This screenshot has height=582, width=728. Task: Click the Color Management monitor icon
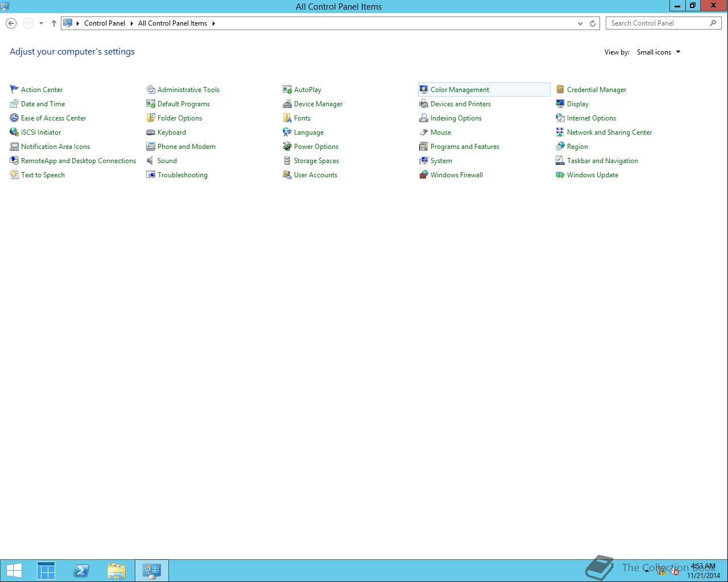tap(424, 89)
